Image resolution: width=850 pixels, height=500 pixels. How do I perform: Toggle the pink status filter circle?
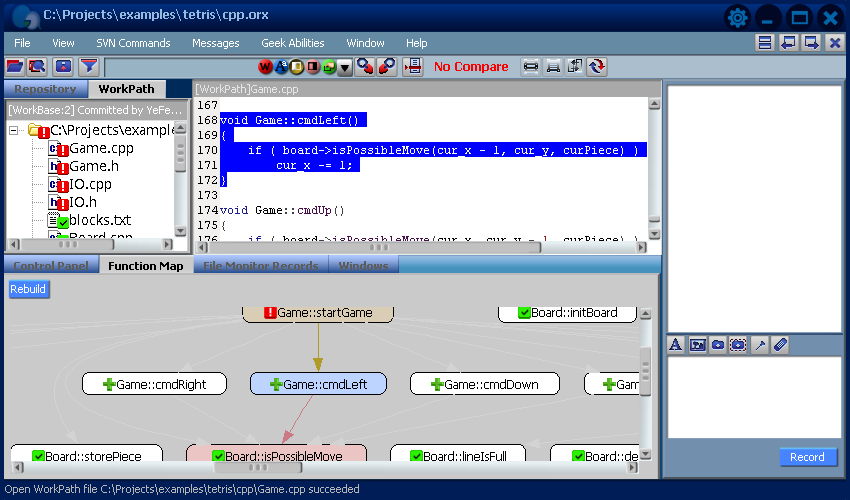click(313, 67)
